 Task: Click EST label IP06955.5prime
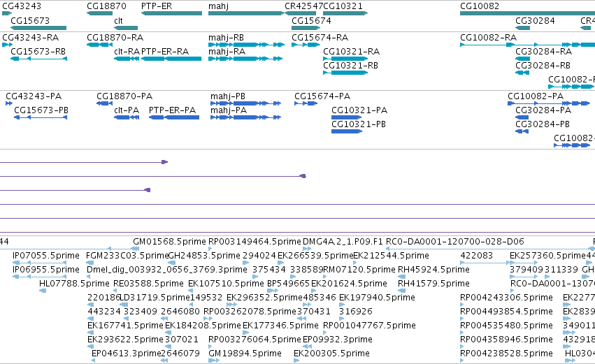click(46, 270)
